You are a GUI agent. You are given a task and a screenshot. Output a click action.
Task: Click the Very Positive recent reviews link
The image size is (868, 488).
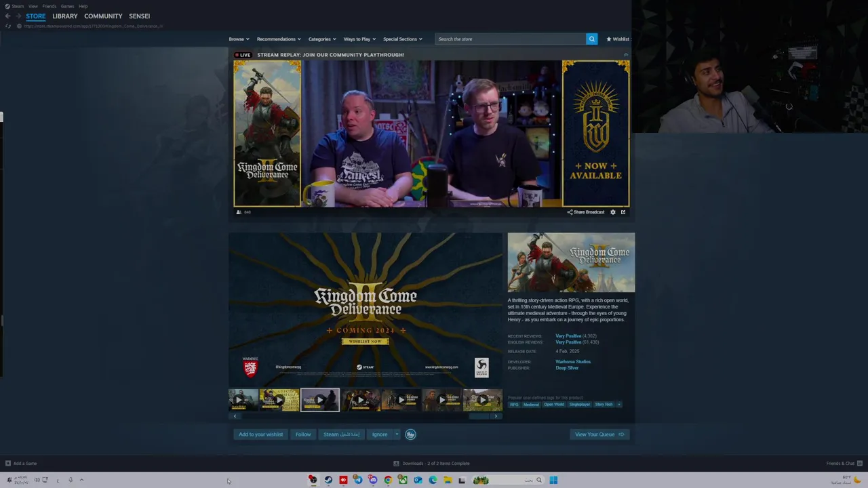[568, 336]
